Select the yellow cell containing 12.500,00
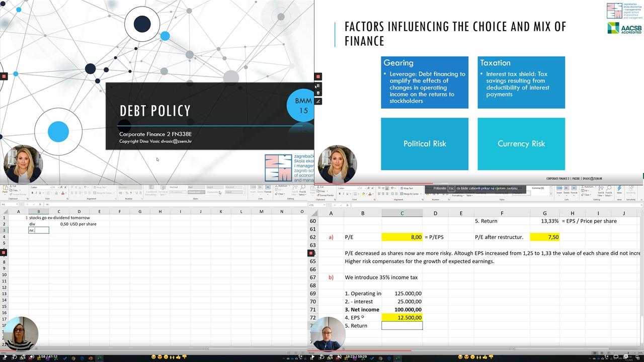644x362 pixels. (401, 318)
